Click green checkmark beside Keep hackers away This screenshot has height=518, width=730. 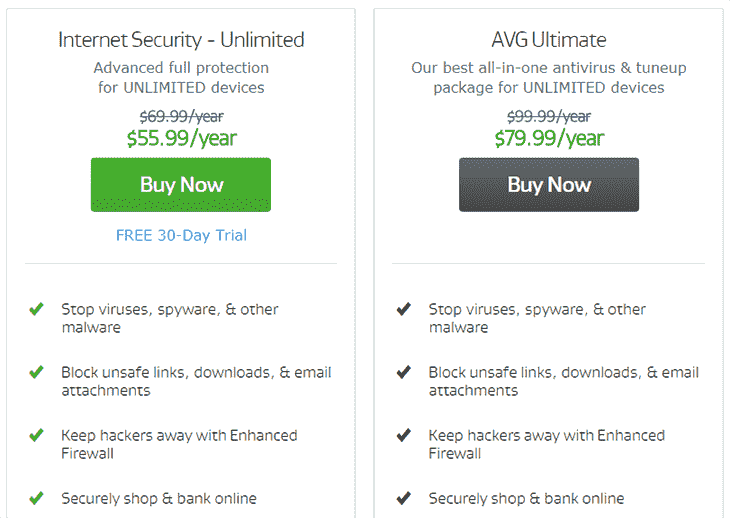click(36, 435)
